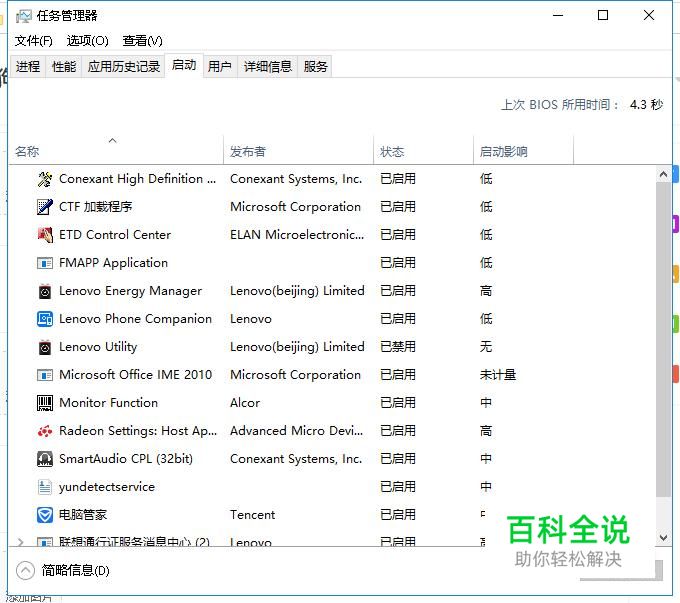
Task: Click the 未计量 startup impact value
Action: click(x=498, y=375)
